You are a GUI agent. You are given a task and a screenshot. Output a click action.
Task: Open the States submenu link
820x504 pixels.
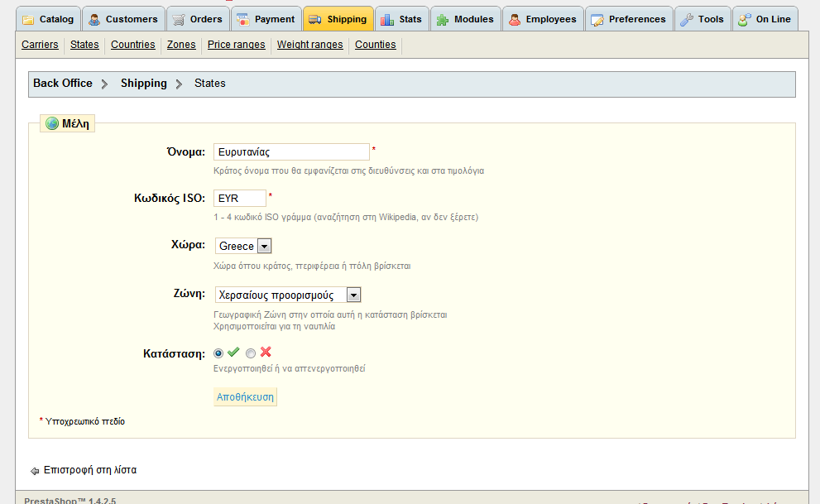tap(84, 45)
